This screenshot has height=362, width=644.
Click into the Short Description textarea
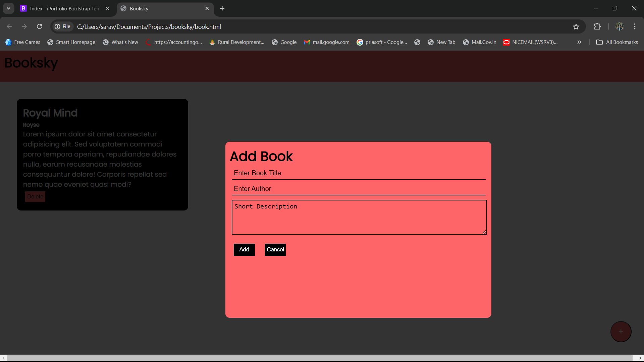coord(359,217)
